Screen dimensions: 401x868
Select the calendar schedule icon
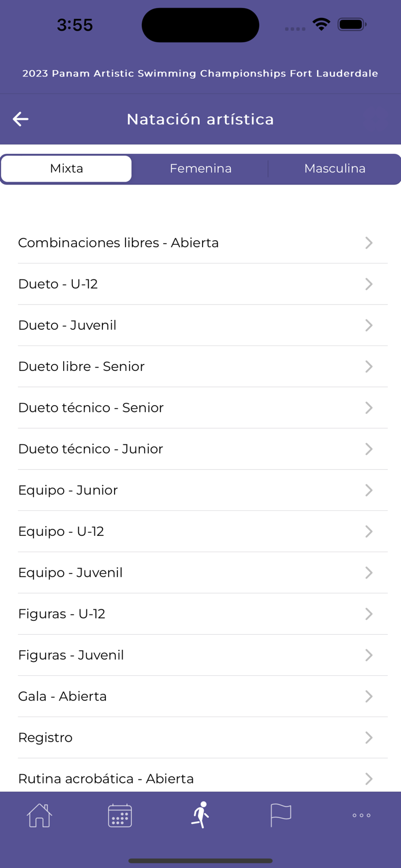[x=120, y=815]
